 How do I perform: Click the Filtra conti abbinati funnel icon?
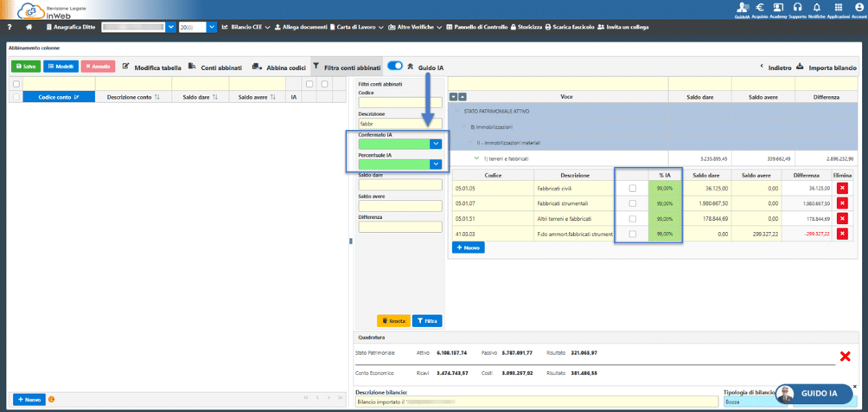[316, 66]
